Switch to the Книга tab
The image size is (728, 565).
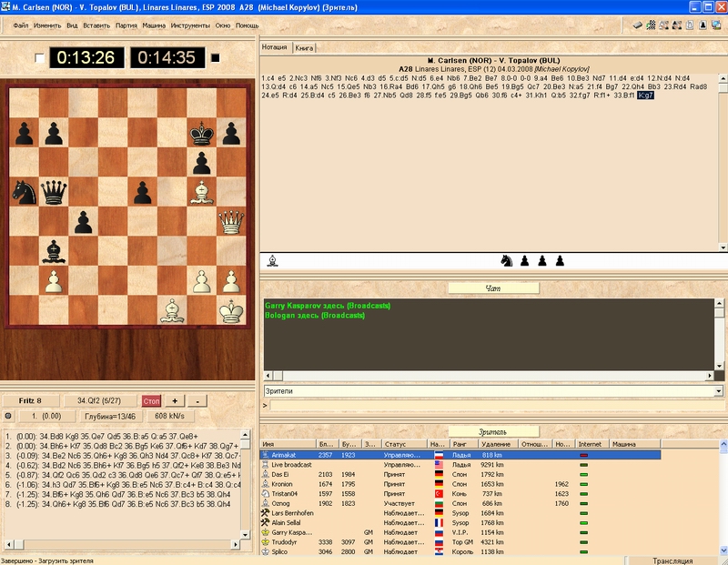(x=305, y=46)
